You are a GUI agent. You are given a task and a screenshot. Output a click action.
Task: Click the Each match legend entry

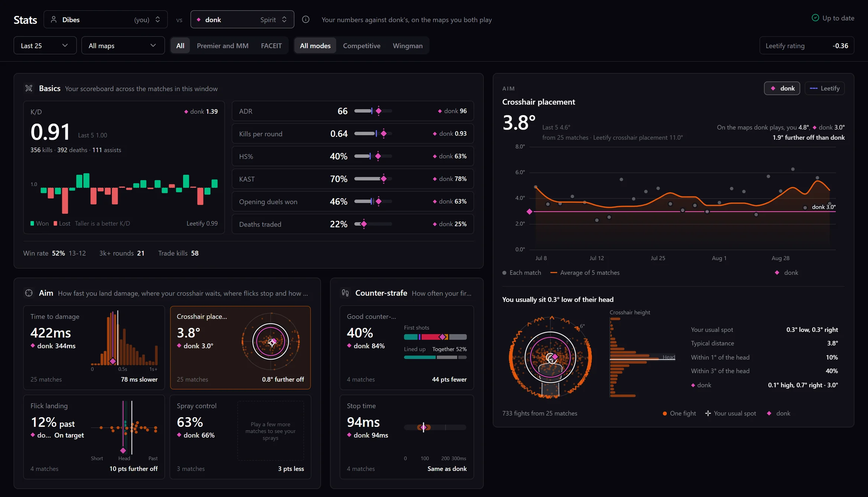pyautogui.click(x=521, y=272)
